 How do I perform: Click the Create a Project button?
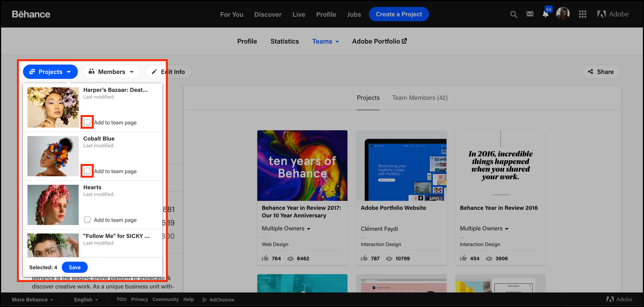(x=399, y=14)
